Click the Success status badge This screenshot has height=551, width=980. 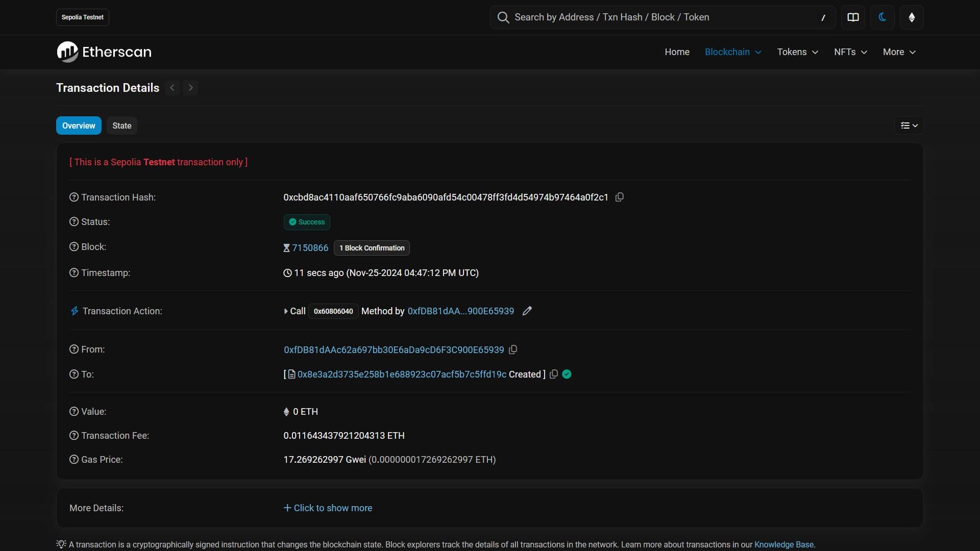(307, 222)
